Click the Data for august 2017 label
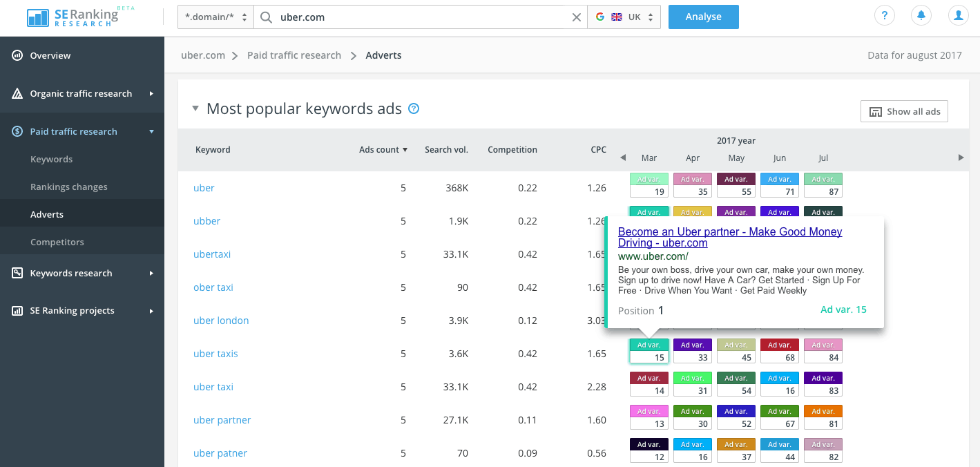Viewport: 980px width, 467px height. (914, 55)
